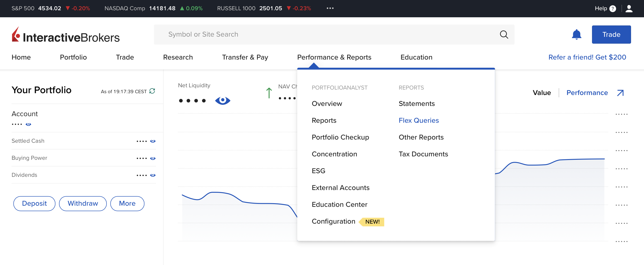Screen dimensions: 644x265
Task: Switch to the Value tab
Action: click(x=542, y=93)
